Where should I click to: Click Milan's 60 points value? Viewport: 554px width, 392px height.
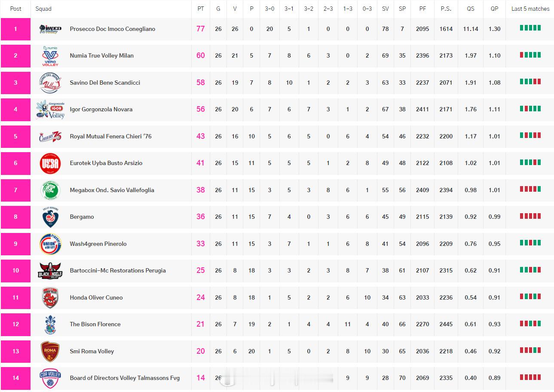click(x=201, y=55)
